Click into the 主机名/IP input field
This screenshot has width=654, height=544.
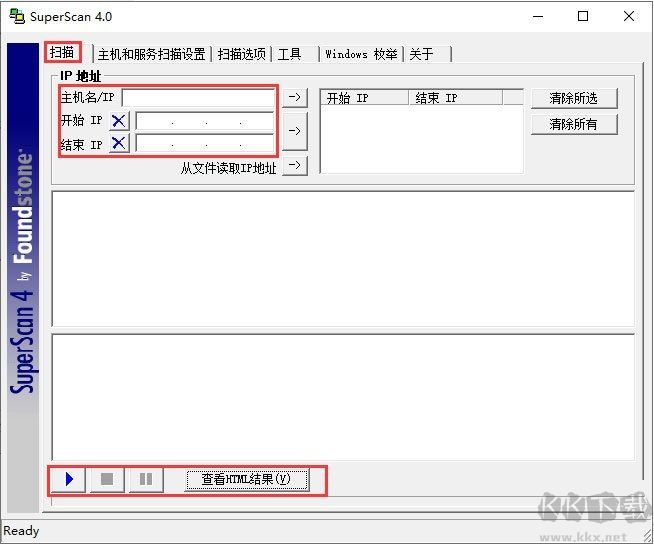[x=197, y=98]
